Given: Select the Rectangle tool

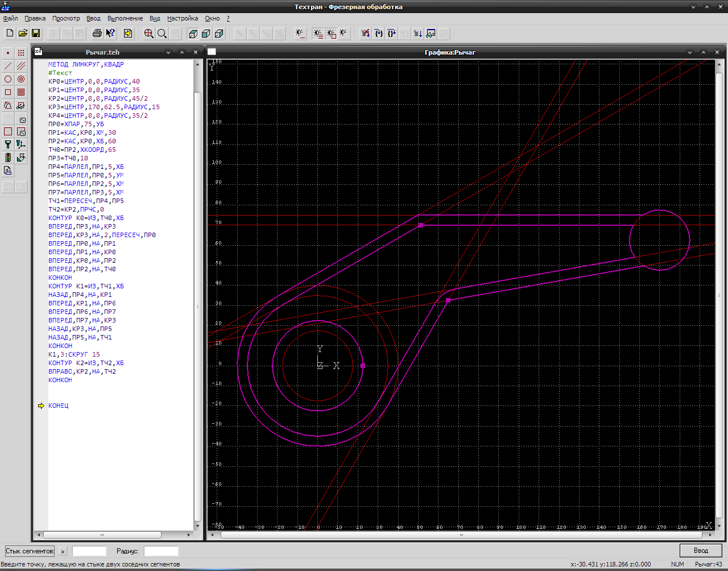Looking at the screenshot, I should pos(8,92).
